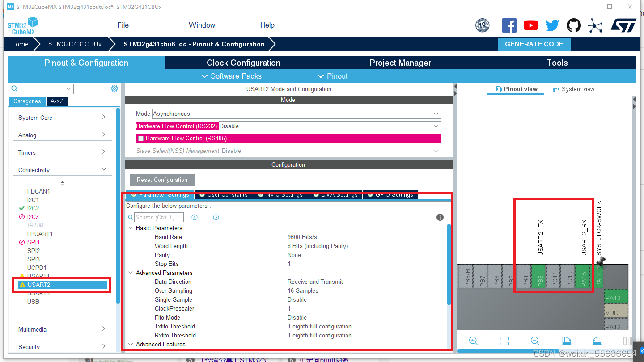Image resolution: width=644 pixels, height=362 pixels.
Task: Collapse the Connectivity category
Action: (x=62, y=170)
